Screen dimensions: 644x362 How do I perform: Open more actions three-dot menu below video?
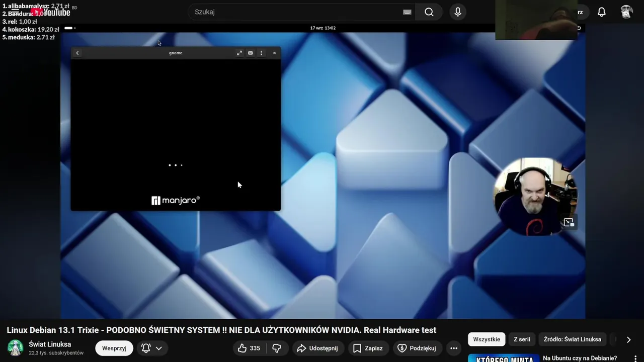pyautogui.click(x=454, y=348)
